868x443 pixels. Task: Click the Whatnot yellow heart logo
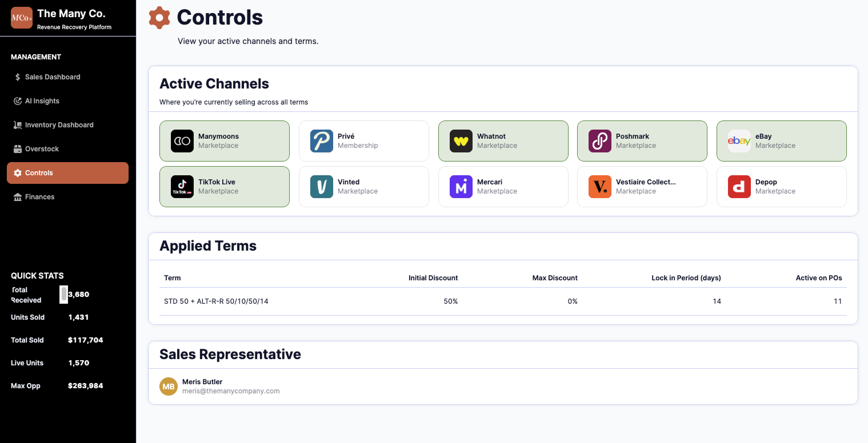coord(461,141)
